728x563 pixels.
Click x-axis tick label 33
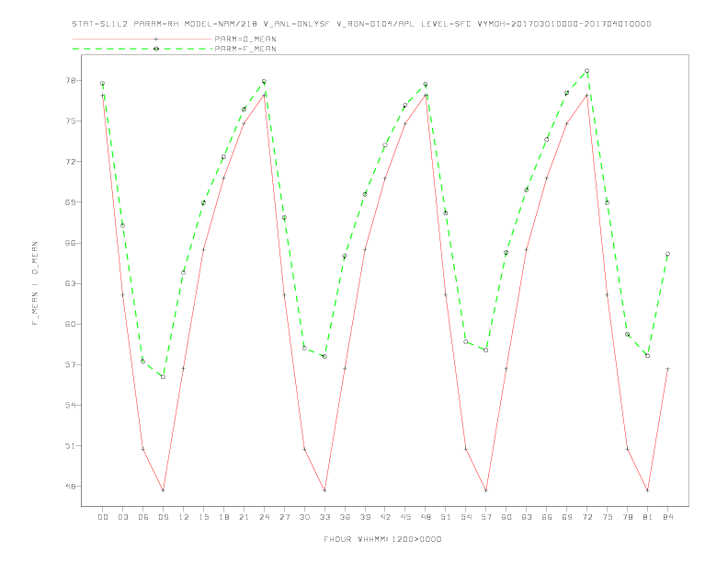pyautogui.click(x=324, y=517)
